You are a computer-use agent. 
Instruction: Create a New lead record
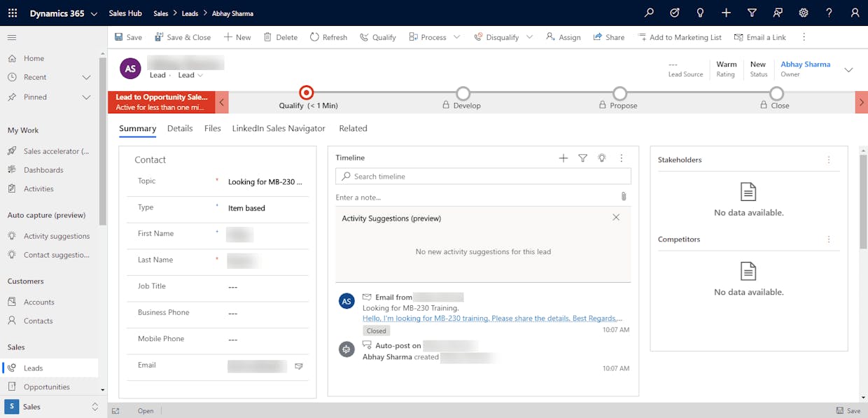[x=237, y=37]
